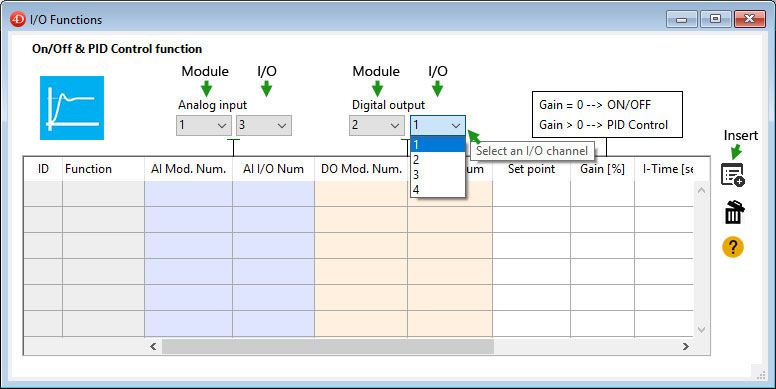Click the horizontal scrollbar thumb
This screenshot has width=776, height=389.
pos(328,346)
